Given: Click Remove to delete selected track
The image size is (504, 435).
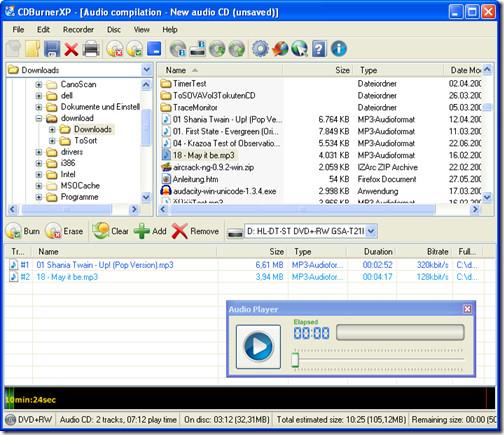Looking at the screenshot, I should pos(195,231).
